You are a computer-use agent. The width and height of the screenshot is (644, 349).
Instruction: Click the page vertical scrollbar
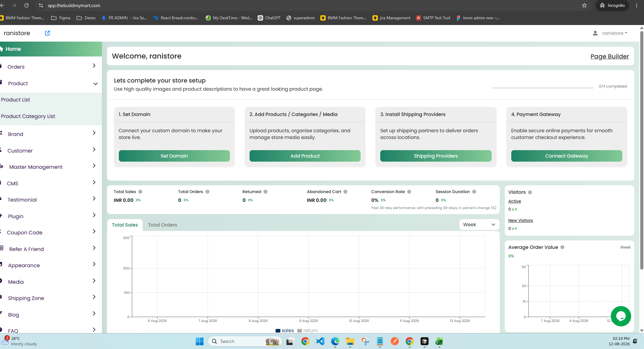tap(642, 150)
